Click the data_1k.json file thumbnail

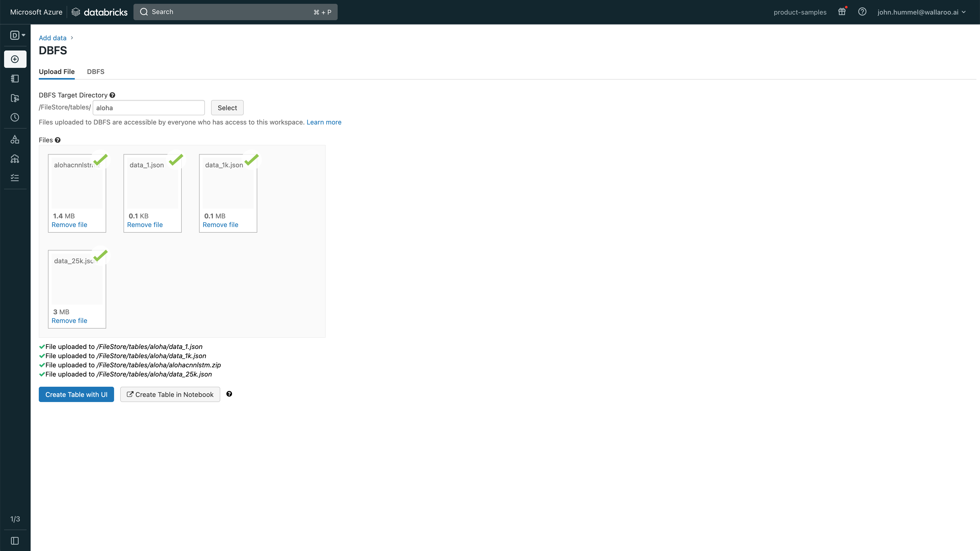pyautogui.click(x=228, y=189)
